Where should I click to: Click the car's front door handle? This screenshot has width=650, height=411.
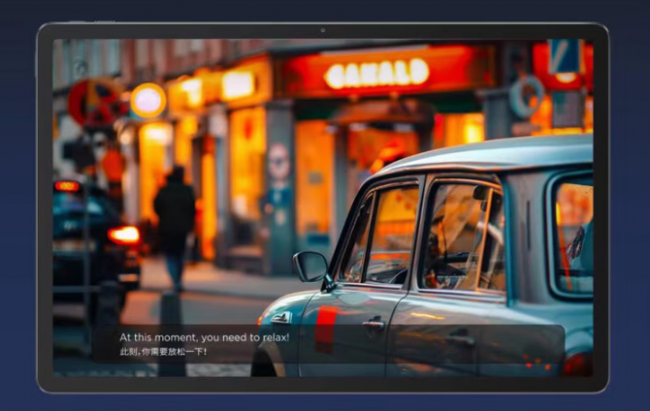373,324
